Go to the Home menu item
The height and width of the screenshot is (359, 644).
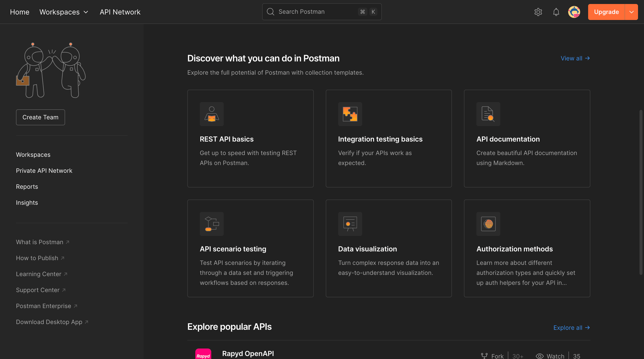coord(19,12)
